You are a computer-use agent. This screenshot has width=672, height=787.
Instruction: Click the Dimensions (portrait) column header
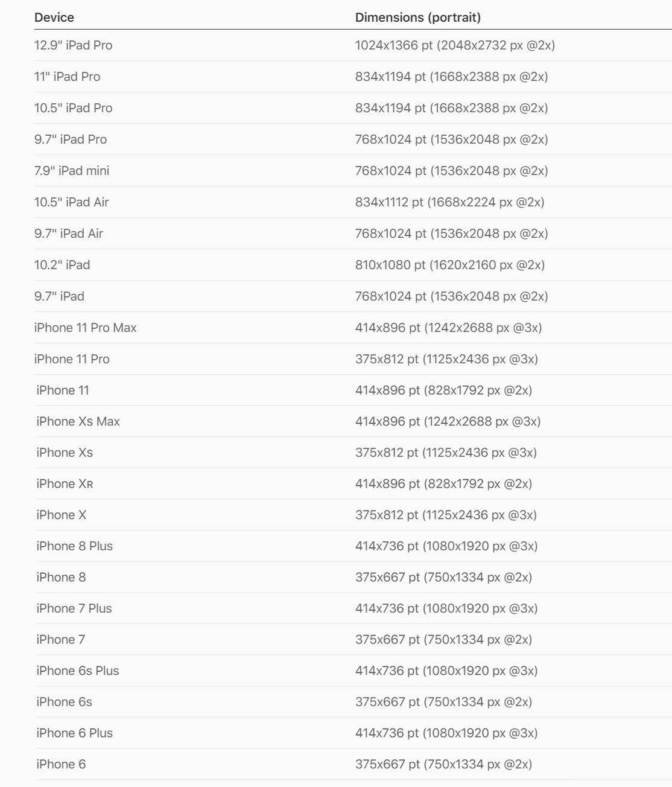[x=417, y=18]
